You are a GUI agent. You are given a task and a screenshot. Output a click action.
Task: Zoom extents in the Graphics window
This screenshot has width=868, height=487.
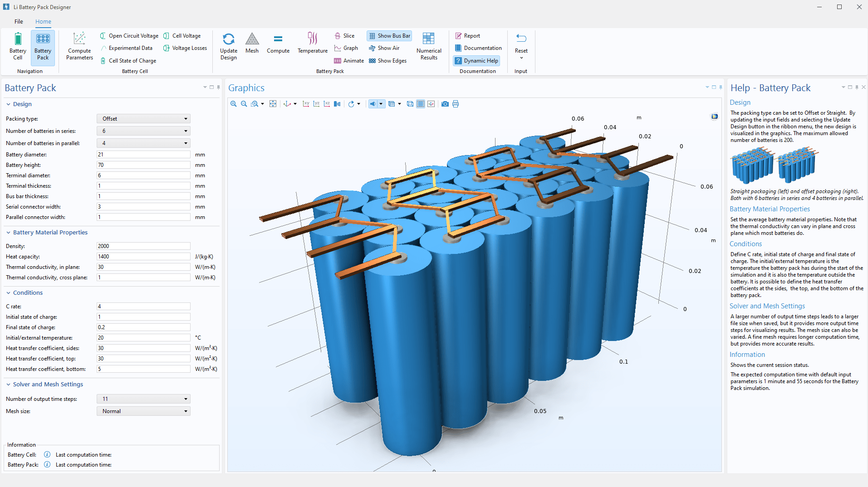pos(273,104)
